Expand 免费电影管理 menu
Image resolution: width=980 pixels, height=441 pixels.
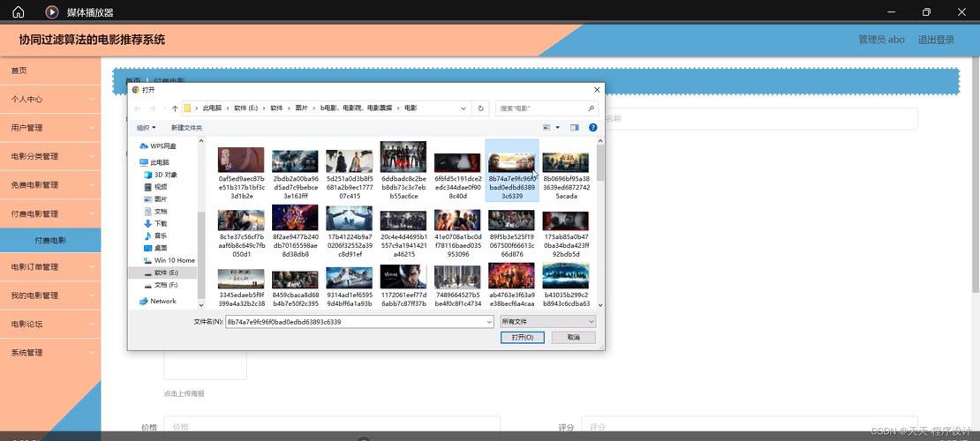point(50,185)
